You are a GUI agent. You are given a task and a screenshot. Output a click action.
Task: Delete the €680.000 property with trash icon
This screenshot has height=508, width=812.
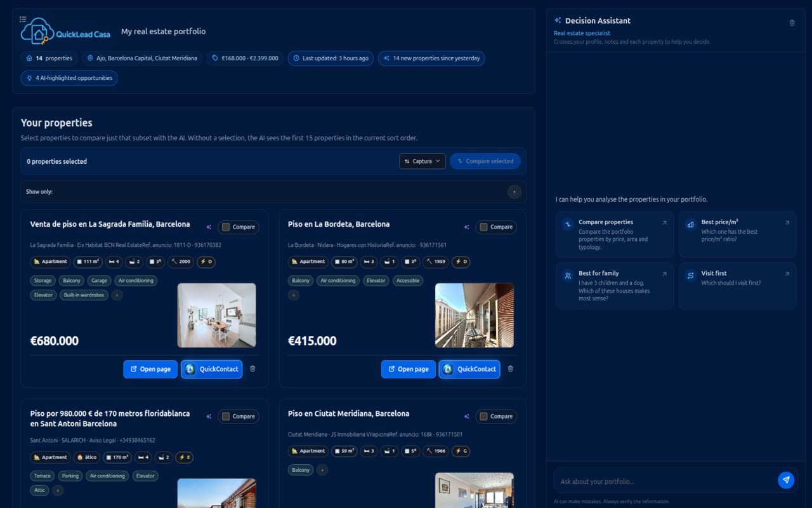[x=252, y=369]
